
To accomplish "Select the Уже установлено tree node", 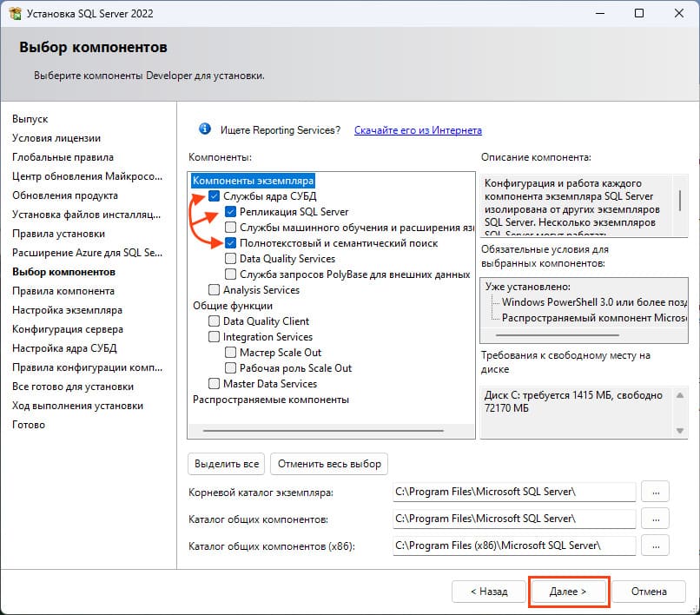I will pos(528,287).
